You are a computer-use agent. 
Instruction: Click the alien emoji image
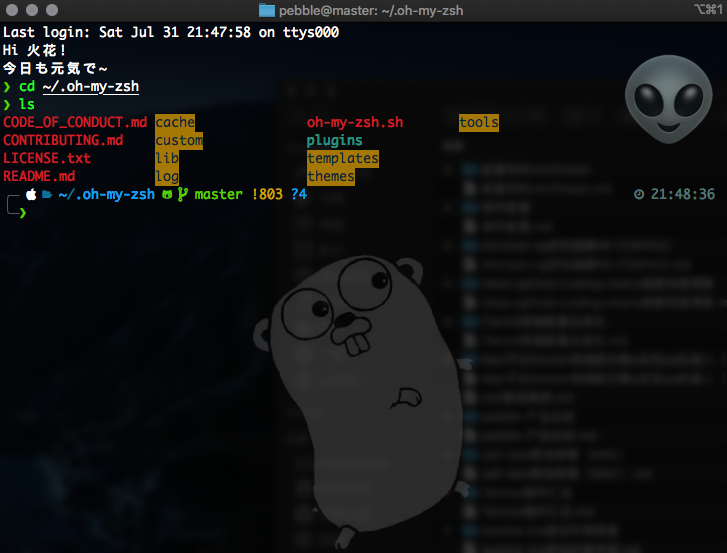(x=668, y=99)
